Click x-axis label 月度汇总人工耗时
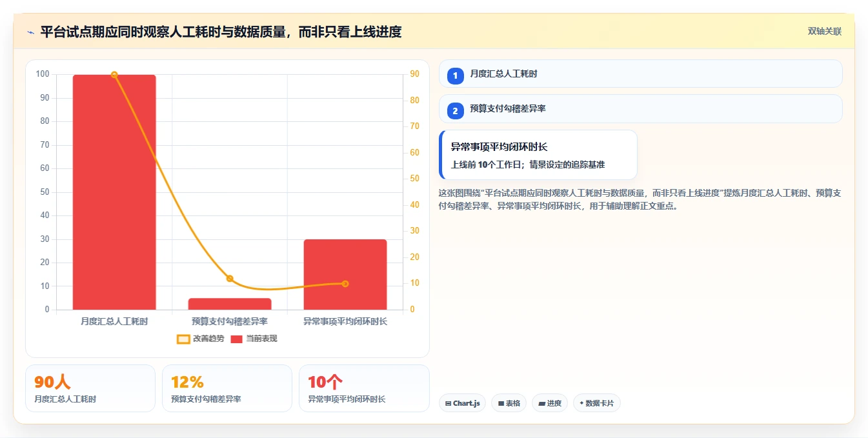This screenshot has height=438, width=868. (114, 321)
